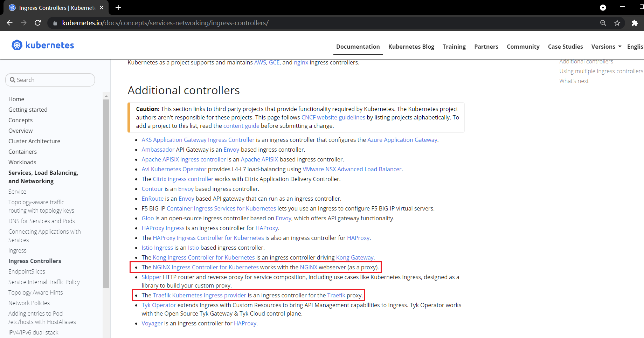Open the Ambassador link
Screen dimensions: 644x338
(158, 150)
